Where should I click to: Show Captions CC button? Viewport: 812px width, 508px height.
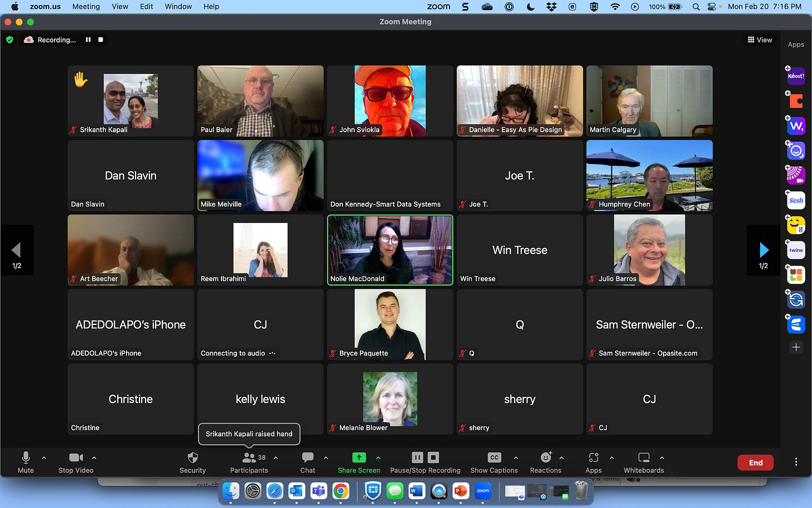[494, 462]
